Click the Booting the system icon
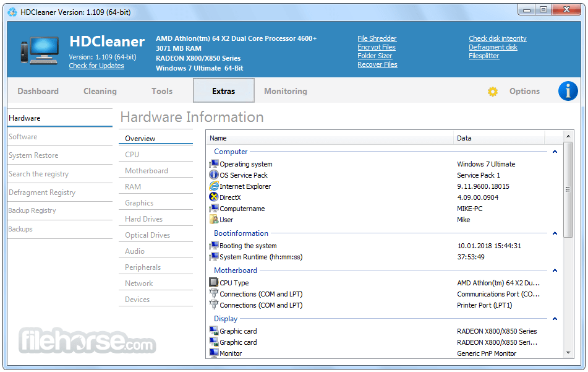 click(x=214, y=246)
